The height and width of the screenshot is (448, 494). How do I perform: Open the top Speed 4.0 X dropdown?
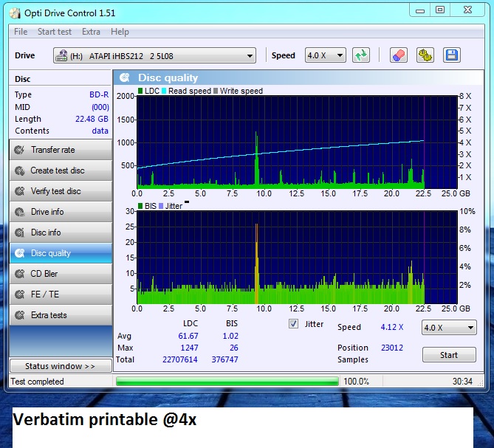[325, 55]
